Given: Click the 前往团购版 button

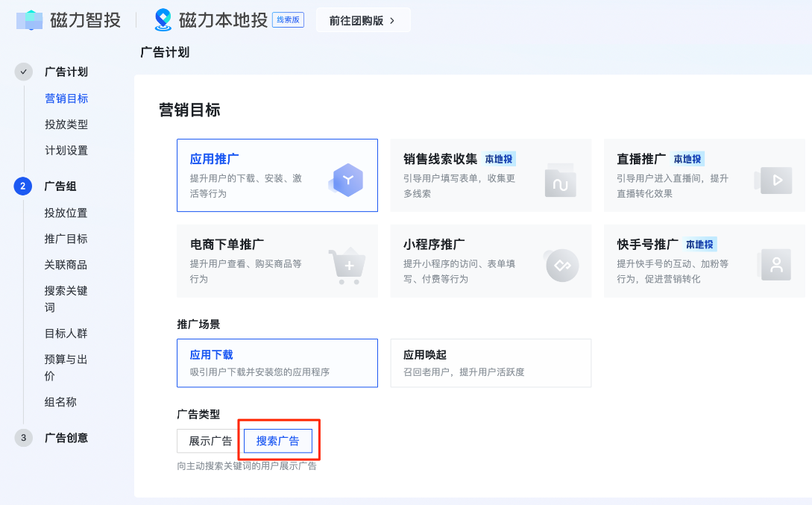Looking at the screenshot, I should point(362,19).
